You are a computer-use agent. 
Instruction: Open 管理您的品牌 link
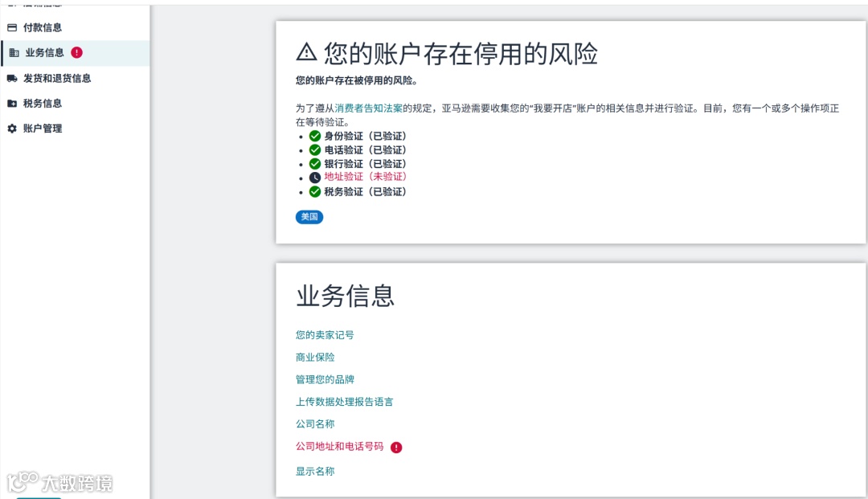tap(325, 379)
